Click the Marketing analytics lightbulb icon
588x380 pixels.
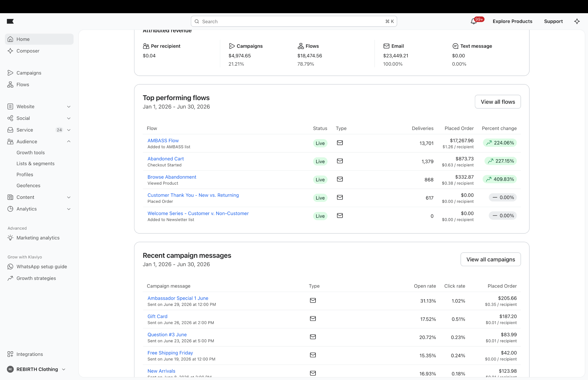click(10, 238)
